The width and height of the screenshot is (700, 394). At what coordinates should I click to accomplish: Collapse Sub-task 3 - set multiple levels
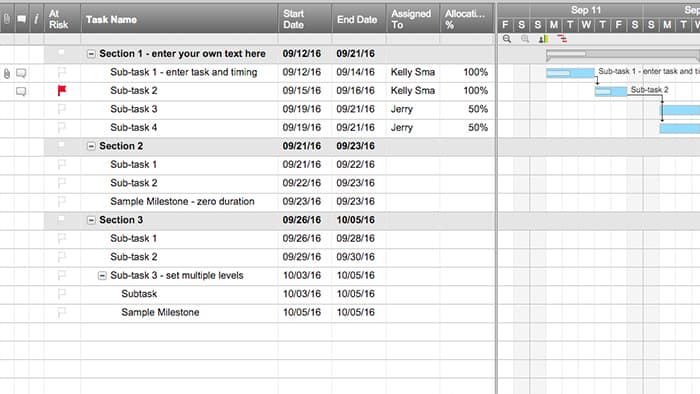102,276
